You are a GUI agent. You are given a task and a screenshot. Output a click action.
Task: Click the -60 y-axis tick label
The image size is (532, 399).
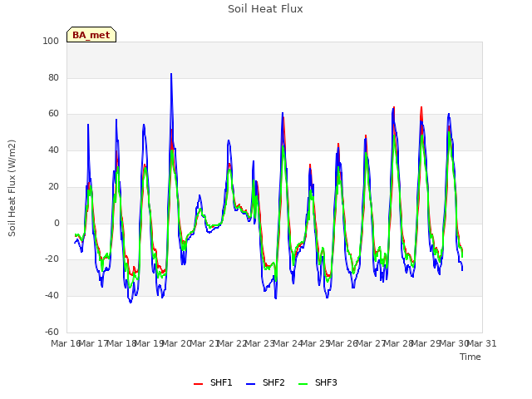click(52, 332)
